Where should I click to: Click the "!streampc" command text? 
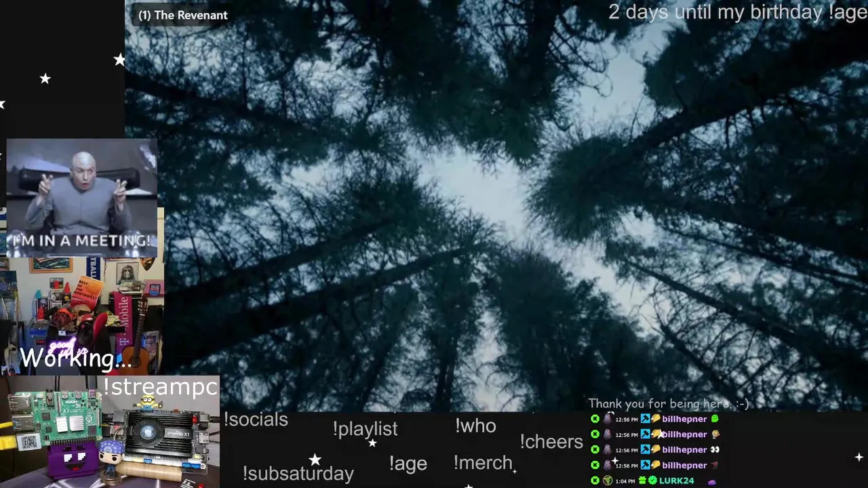click(161, 387)
